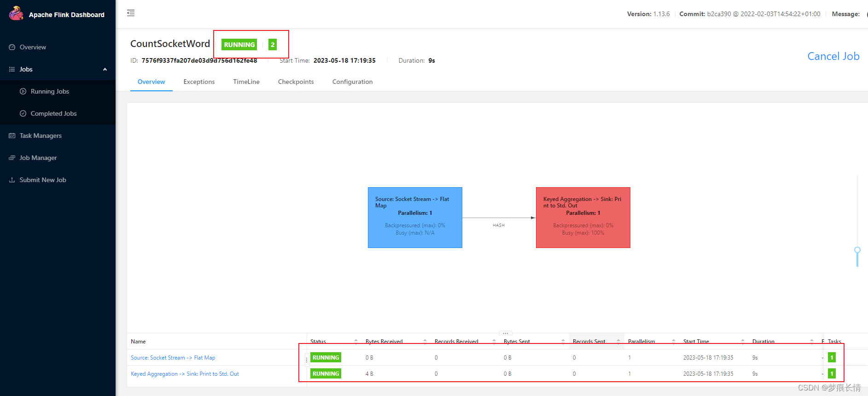
Task: Click the tasks badge in Source: Socket Stream row
Action: pyautogui.click(x=832, y=358)
